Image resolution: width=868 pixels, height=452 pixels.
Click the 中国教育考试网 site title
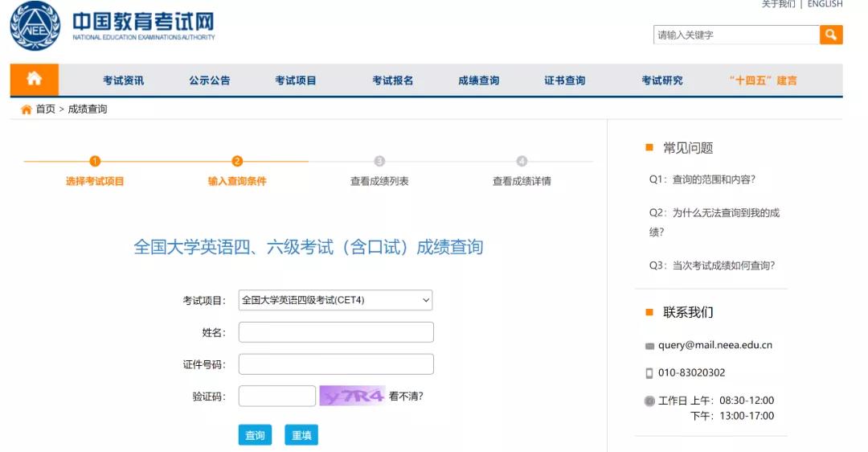143,23
